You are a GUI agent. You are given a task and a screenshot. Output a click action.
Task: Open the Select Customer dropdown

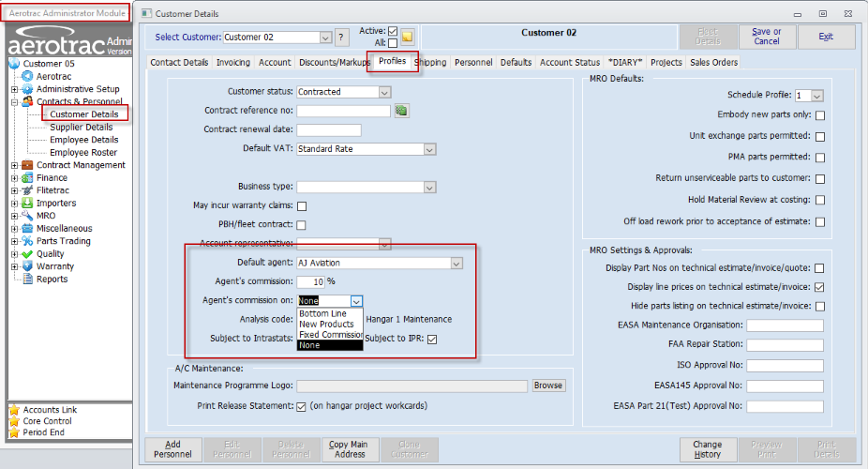tap(325, 38)
